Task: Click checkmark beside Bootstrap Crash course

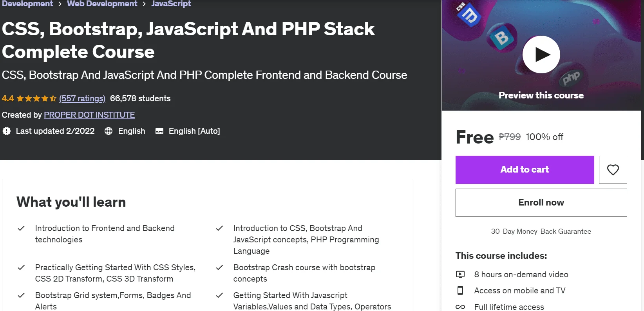Action: [219, 267]
